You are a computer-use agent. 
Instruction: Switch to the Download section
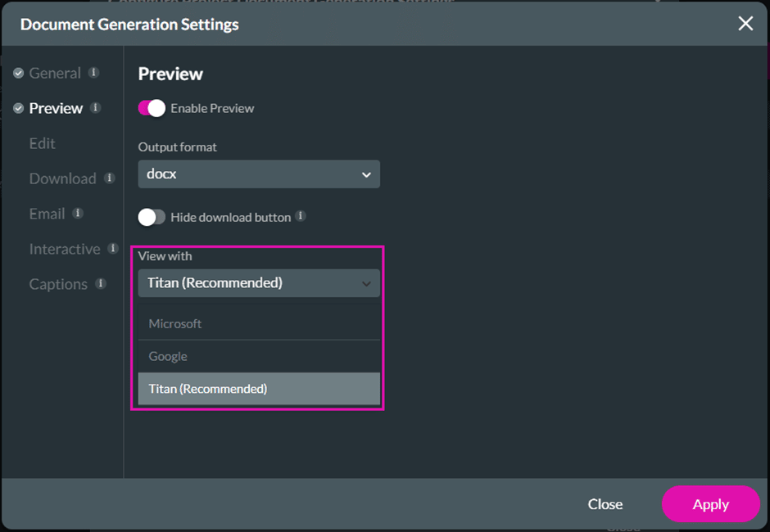pyautogui.click(x=62, y=178)
